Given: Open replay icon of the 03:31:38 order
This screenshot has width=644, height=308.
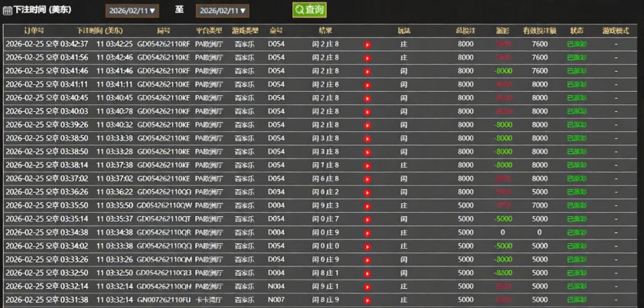Looking at the screenshot, I should pyautogui.click(x=367, y=300).
